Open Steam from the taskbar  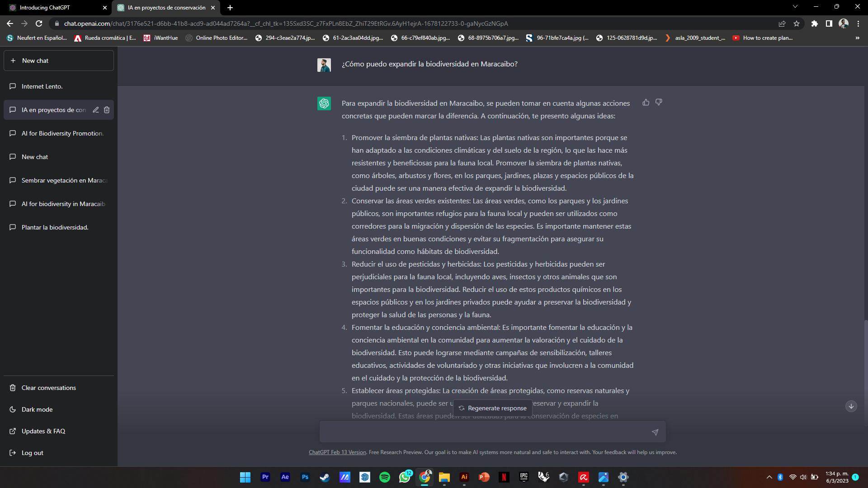(325, 477)
